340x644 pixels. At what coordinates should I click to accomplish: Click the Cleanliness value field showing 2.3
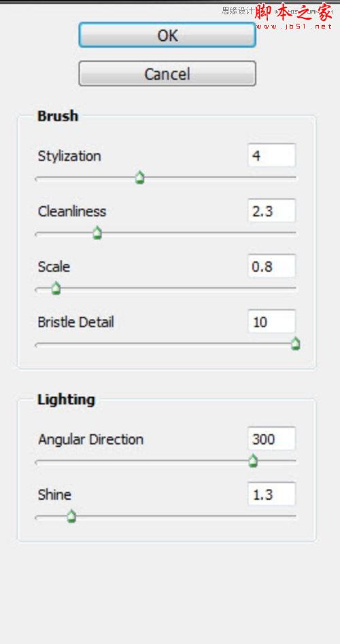point(271,211)
